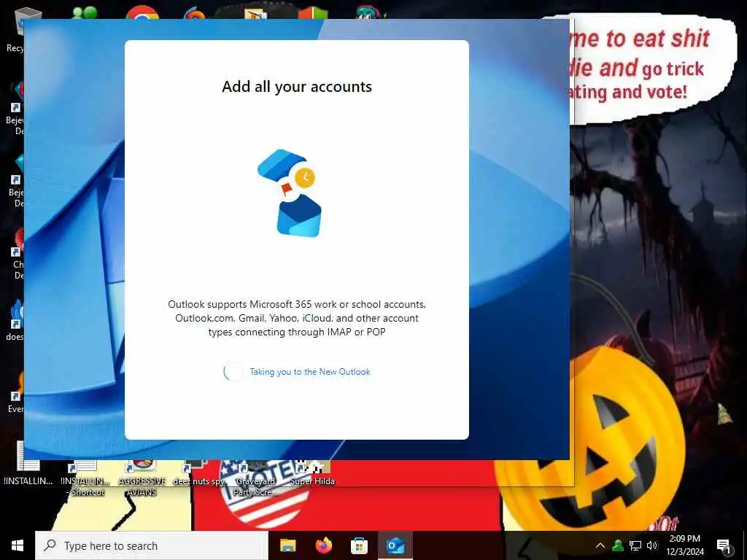
Task: Open the Windows Start menu
Action: (18, 545)
